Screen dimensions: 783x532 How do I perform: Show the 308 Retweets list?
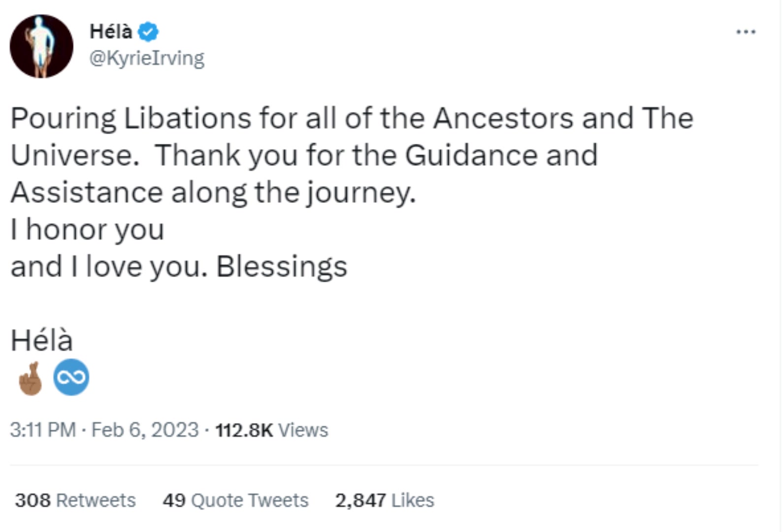point(75,500)
